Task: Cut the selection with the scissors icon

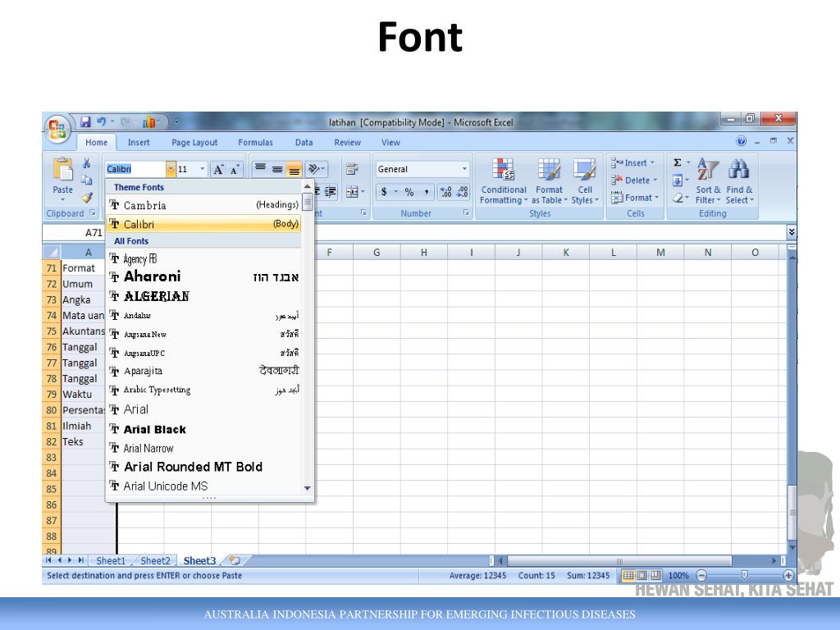Action: 87,163
